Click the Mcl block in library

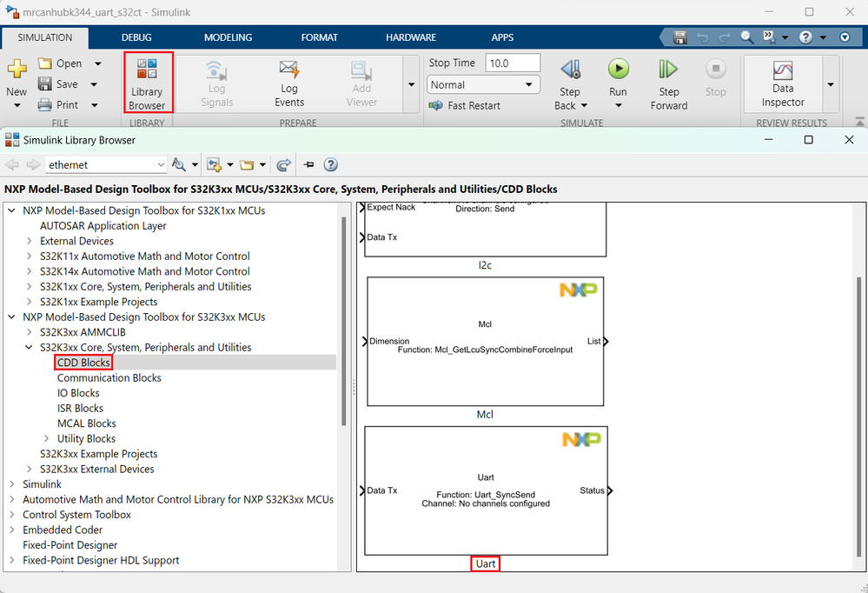point(485,342)
